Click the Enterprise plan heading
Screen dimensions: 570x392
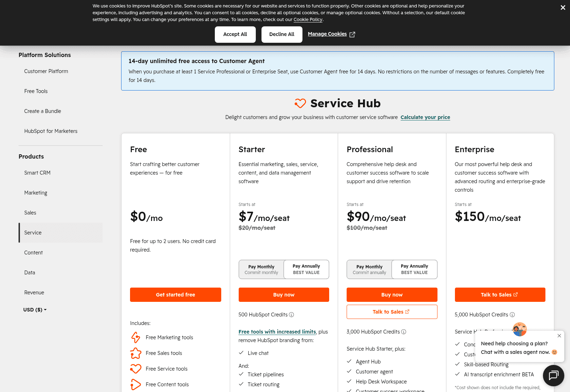pos(475,149)
